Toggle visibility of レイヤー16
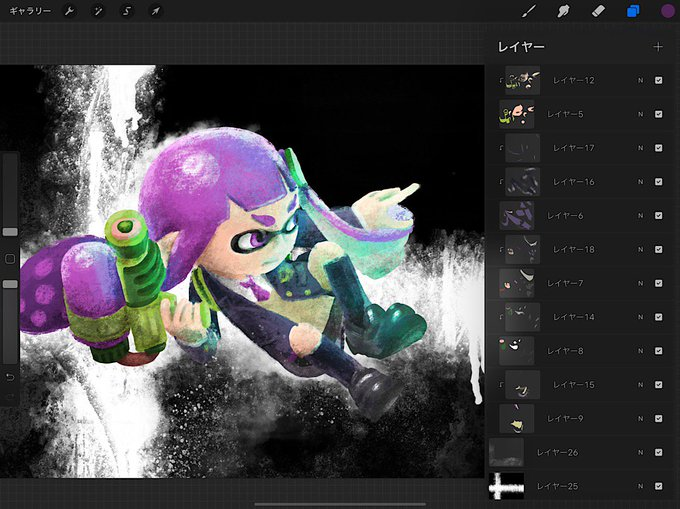 pyautogui.click(x=658, y=182)
